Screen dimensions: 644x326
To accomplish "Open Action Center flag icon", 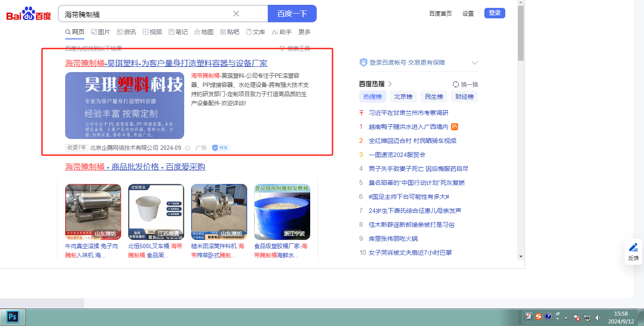I will 577,318.
